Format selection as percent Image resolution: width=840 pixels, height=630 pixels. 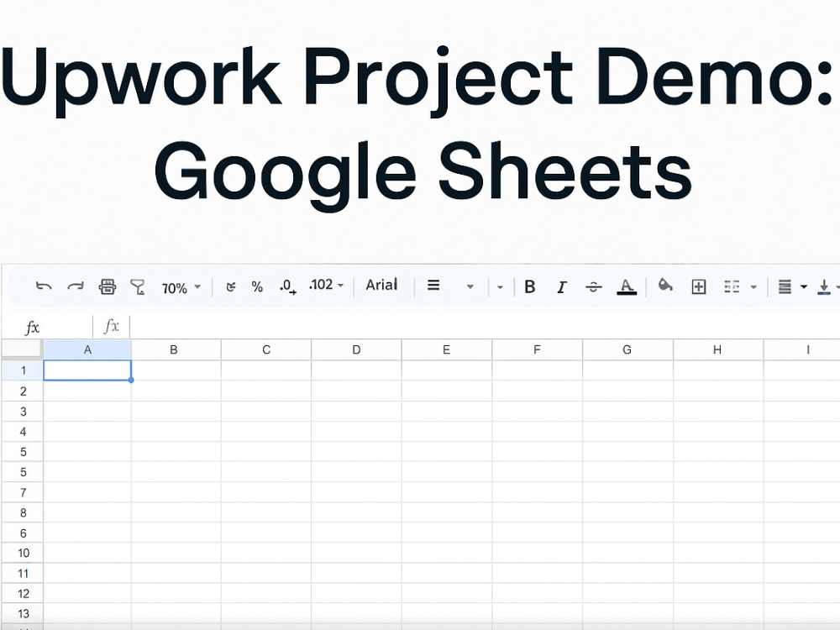257,287
